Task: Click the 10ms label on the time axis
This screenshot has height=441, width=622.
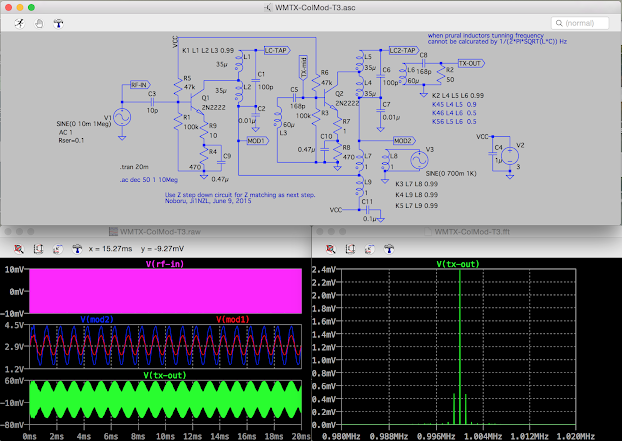Action: (165, 436)
